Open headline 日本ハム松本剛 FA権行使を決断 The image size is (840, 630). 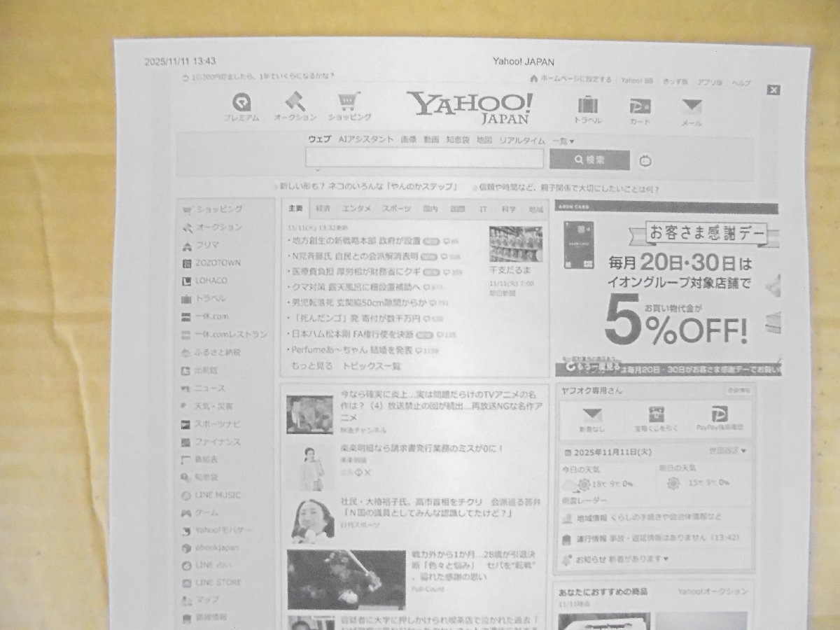[x=353, y=334]
